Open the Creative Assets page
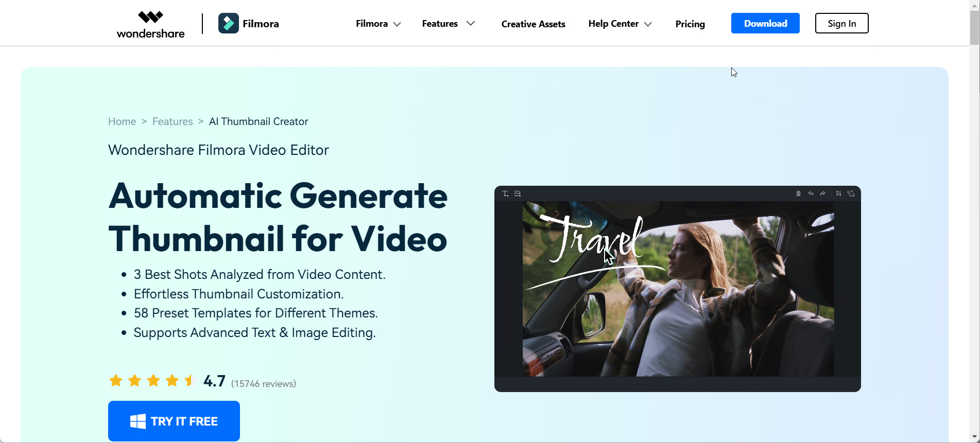 pos(533,24)
